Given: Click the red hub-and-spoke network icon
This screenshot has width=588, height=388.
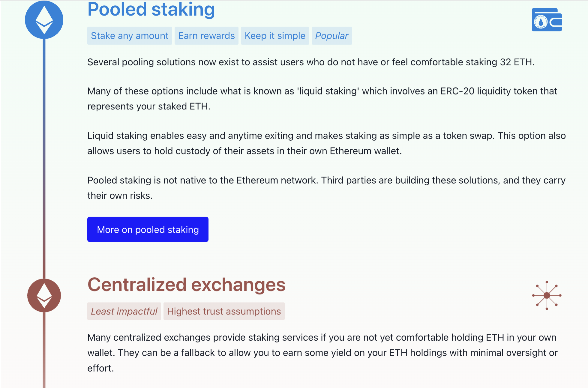Looking at the screenshot, I should [x=547, y=295].
